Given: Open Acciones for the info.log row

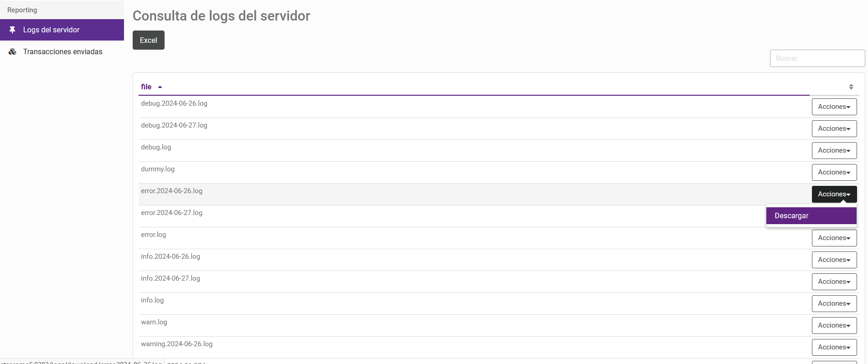Looking at the screenshot, I should point(834,304).
